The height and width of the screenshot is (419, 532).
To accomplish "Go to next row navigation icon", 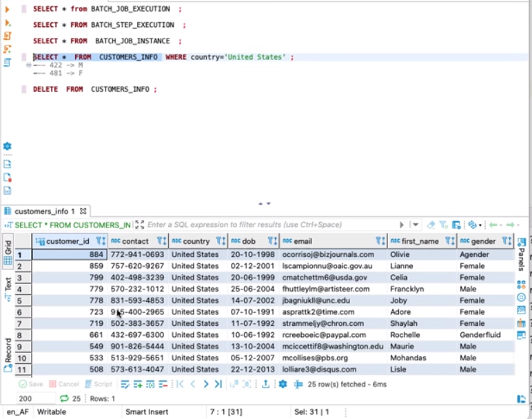I will [x=206, y=384].
